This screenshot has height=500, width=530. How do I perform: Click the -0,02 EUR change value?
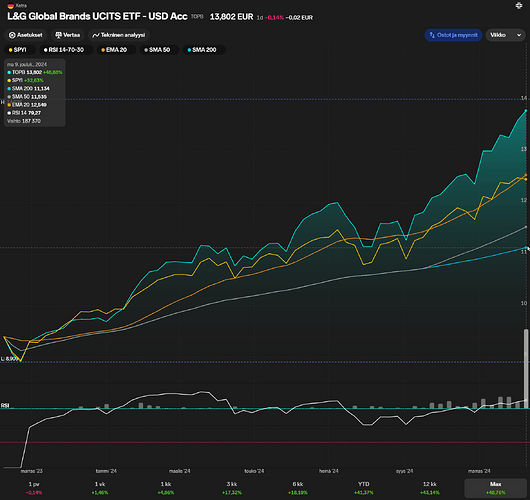click(x=299, y=18)
